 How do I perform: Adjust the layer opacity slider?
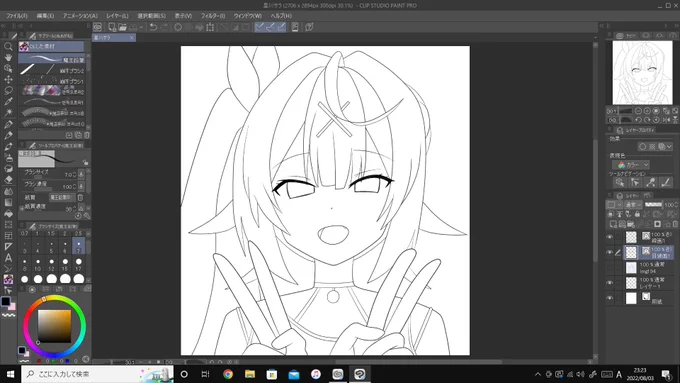[x=654, y=205]
